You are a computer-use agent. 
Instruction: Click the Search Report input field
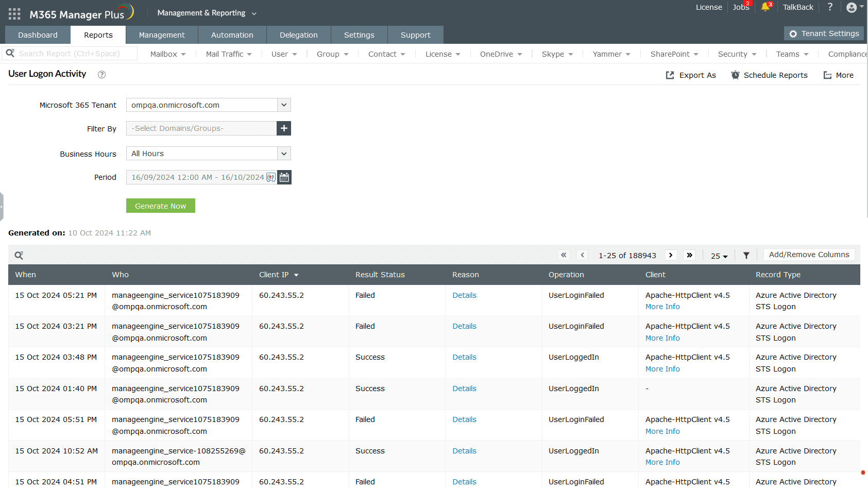point(75,54)
